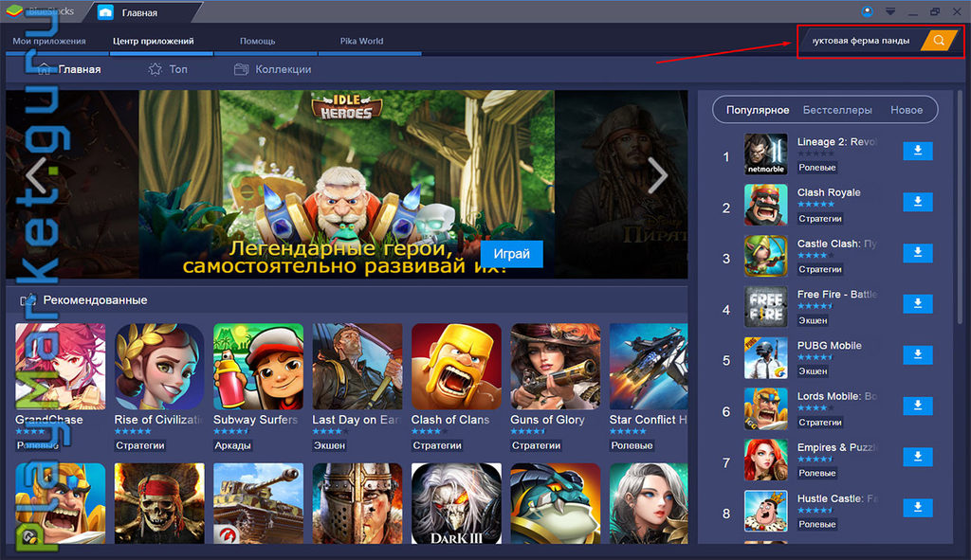Open Free Fire app icon in list
This screenshot has width=971, height=560.
766,307
